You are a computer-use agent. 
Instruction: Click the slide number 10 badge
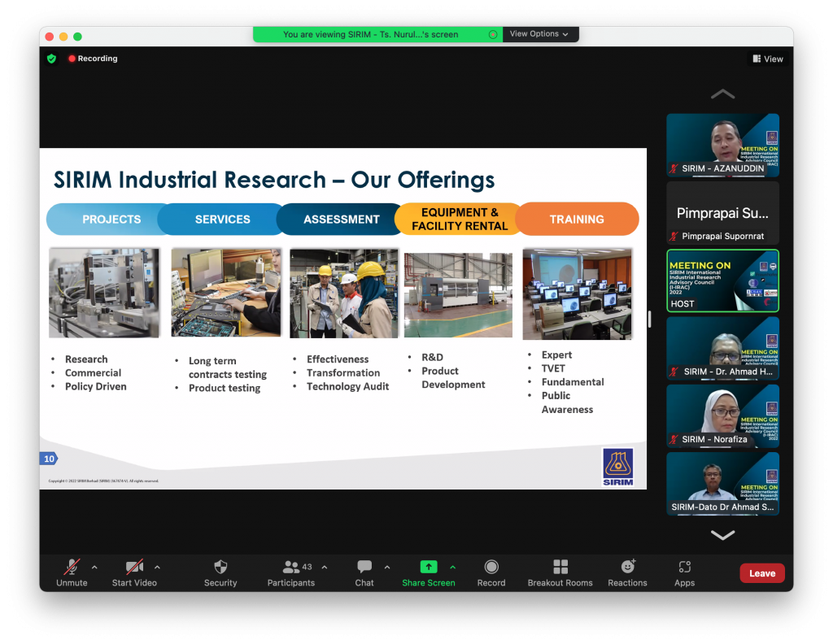(x=49, y=459)
